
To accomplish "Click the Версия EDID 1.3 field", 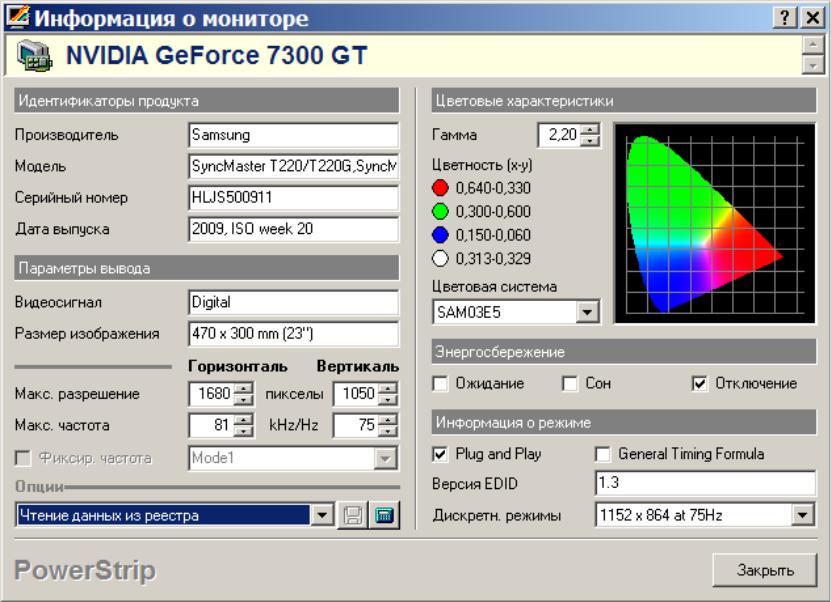I will 705,483.
